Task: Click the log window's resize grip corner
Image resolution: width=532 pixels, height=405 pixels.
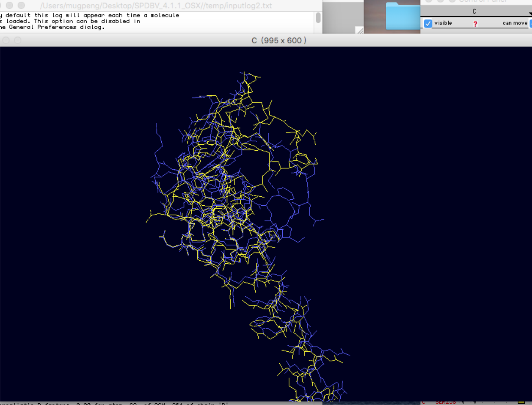Action: 360,30
